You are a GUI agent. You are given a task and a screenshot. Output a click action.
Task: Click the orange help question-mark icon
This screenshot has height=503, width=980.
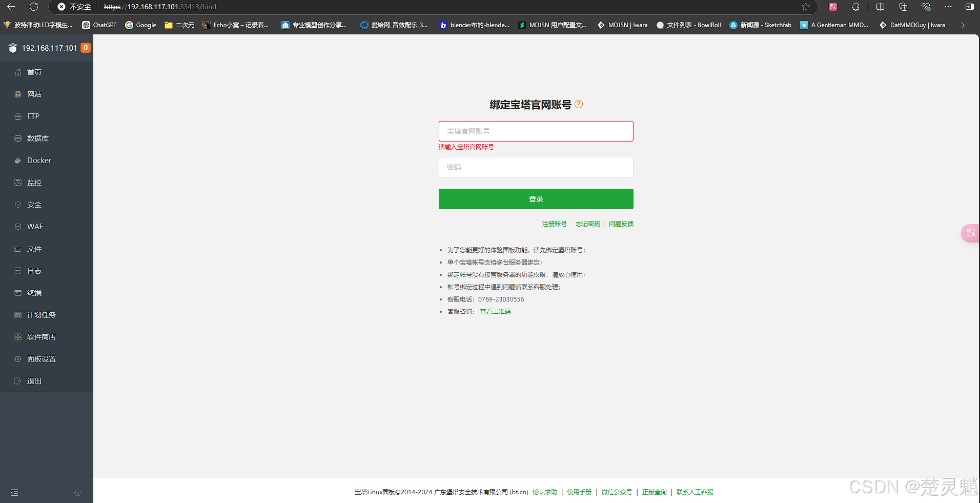tap(579, 104)
